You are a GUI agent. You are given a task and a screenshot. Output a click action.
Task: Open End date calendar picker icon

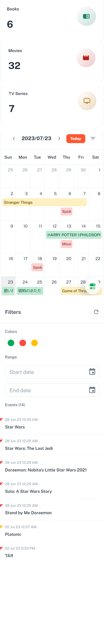92,390
